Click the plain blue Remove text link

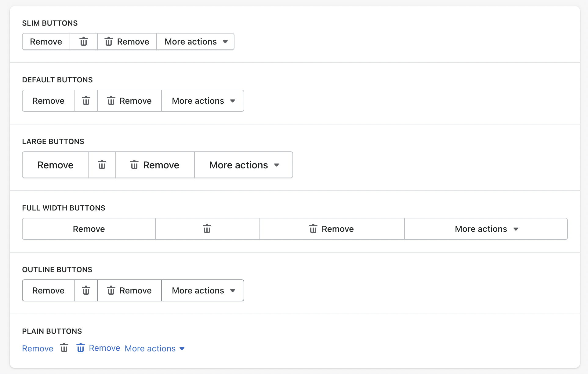(x=38, y=348)
